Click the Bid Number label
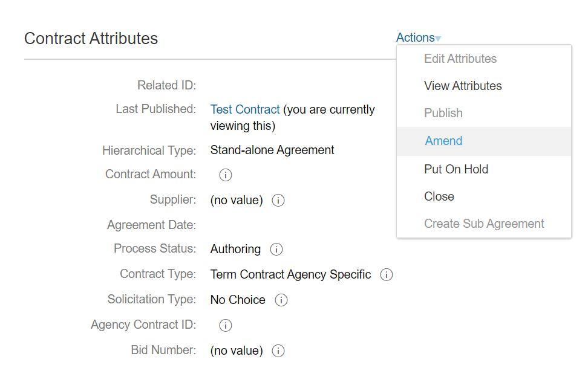This screenshot has width=588, height=368. (x=163, y=350)
